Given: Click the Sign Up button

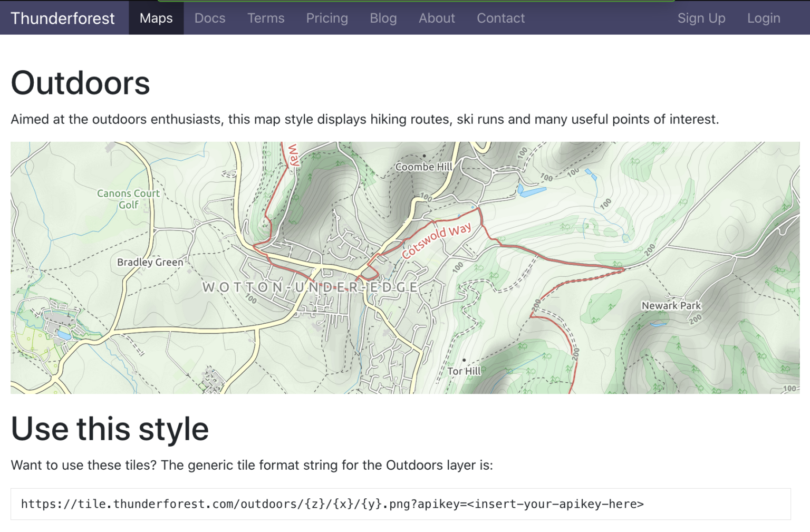Looking at the screenshot, I should 701,18.
